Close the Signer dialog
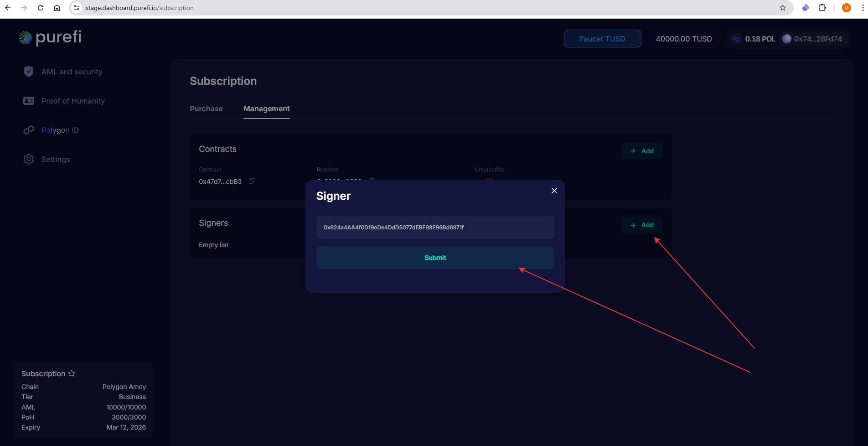 tap(554, 191)
